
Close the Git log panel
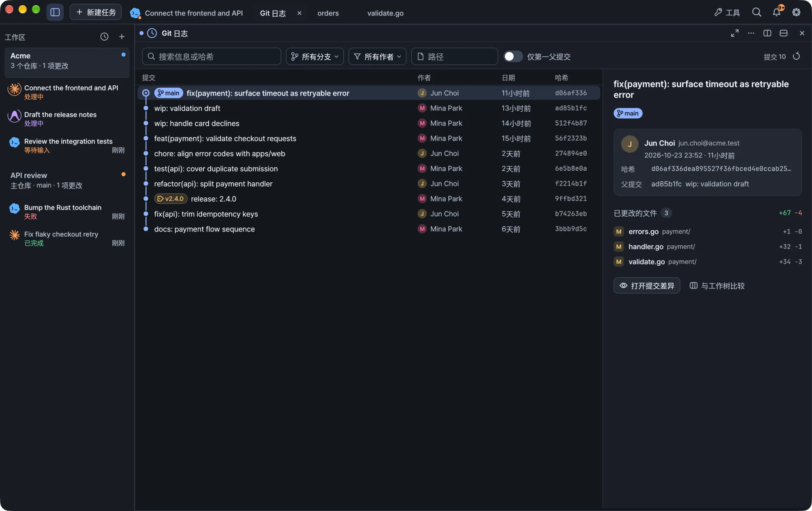[x=802, y=33]
